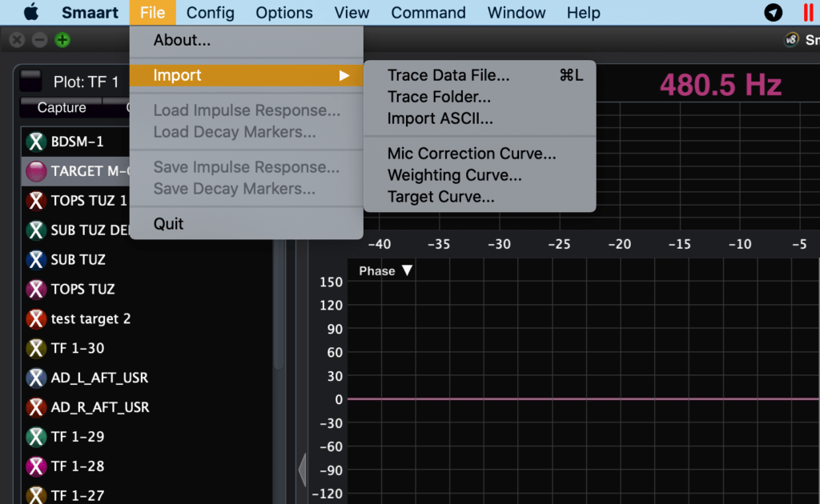Click the green plus window button
The image size is (820, 504).
click(62, 40)
